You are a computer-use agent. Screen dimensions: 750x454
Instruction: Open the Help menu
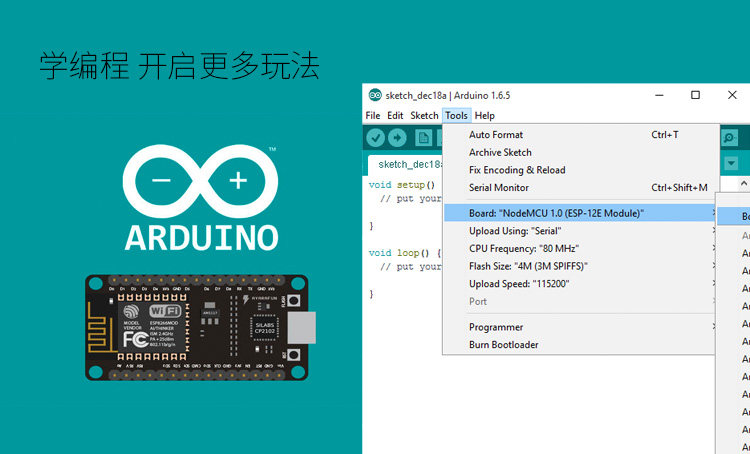(x=485, y=115)
